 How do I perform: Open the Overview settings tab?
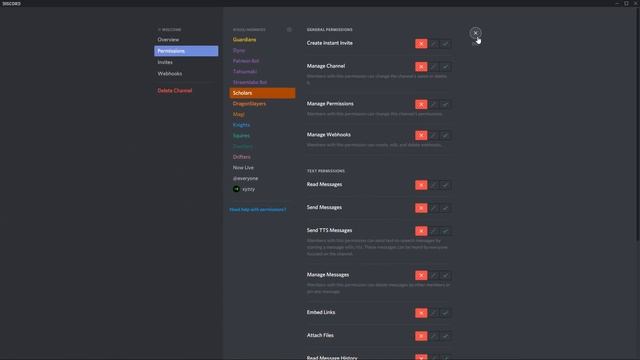(x=186, y=40)
